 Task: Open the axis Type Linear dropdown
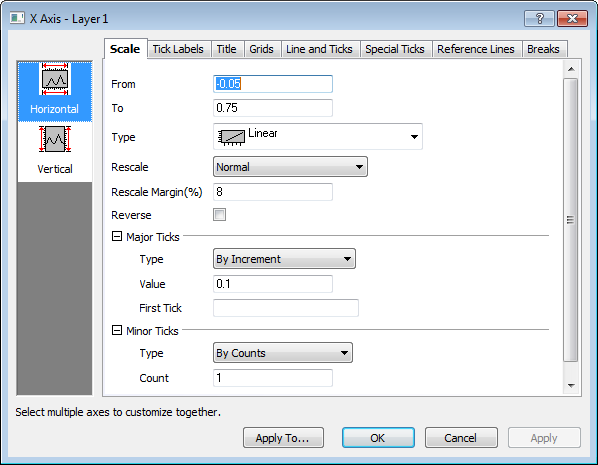[318, 137]
